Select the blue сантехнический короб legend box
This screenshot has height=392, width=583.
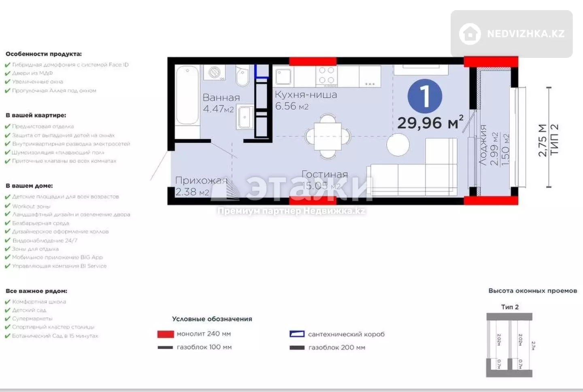coord(297,334)
